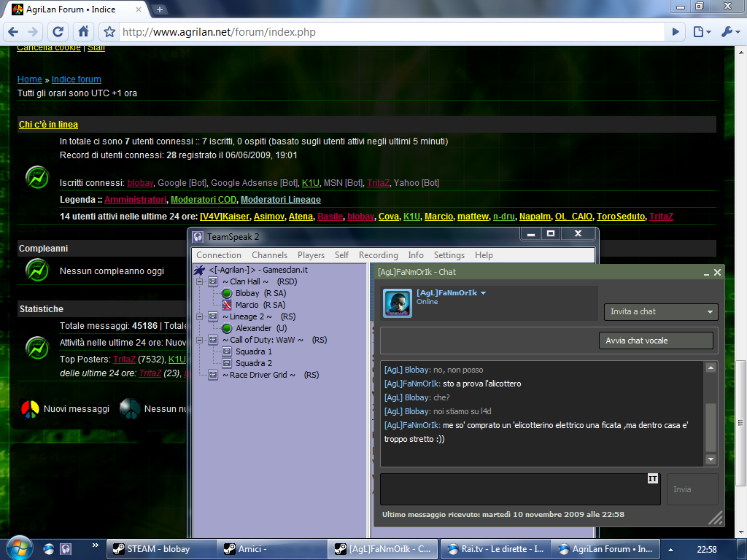Click the green online-status icon in 'Chi c'è in linea'

37,178
